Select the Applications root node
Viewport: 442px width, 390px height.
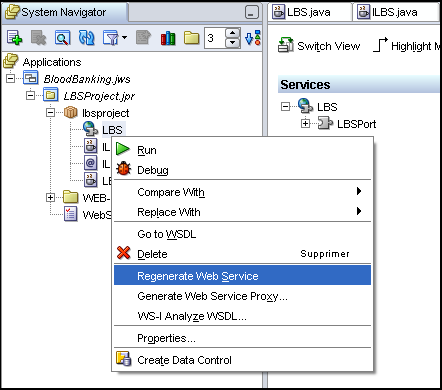coord(52,62)
